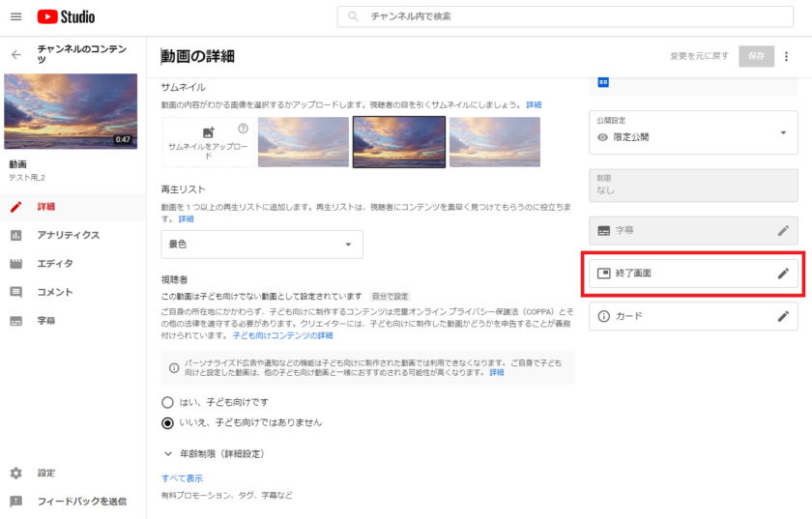Open the 公開設定 visibility dropdown
Image resolution: width=812 pixels, height=519 pixels.
pyautogui.click(x=693, y=131)
